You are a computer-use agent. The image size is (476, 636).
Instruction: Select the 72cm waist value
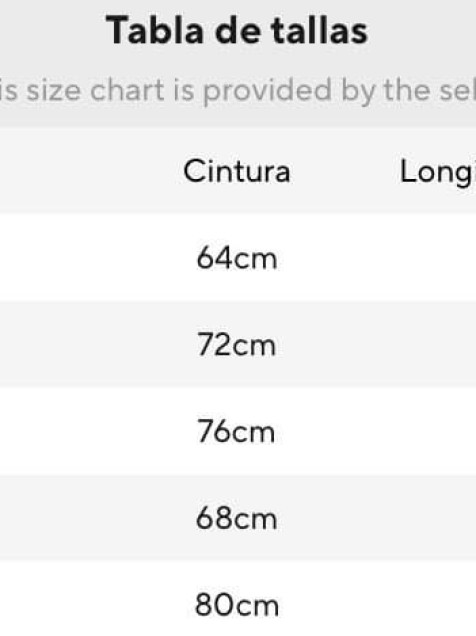tap(237, 345)
